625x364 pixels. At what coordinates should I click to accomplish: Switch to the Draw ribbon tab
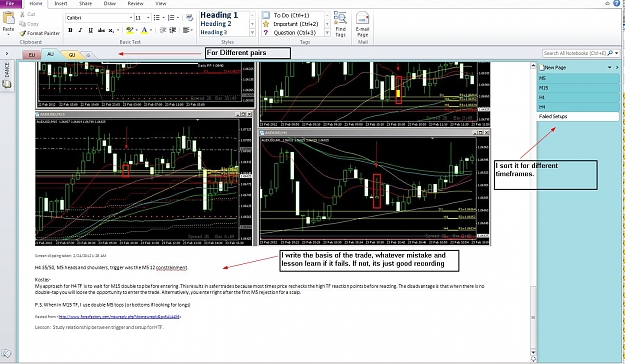(x=110, y=3)
